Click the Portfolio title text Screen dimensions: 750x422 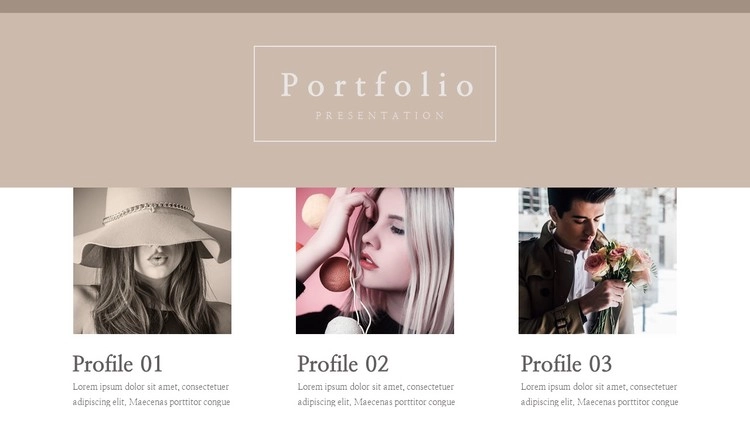[376, 86]
